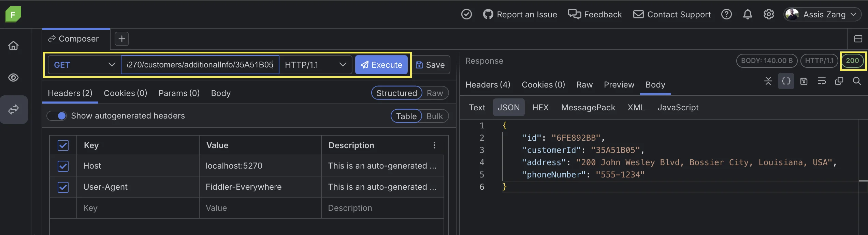The image size is (868, 235).
Task: Open the request Cookies (0) tab
Action: [x=125, y=93]
